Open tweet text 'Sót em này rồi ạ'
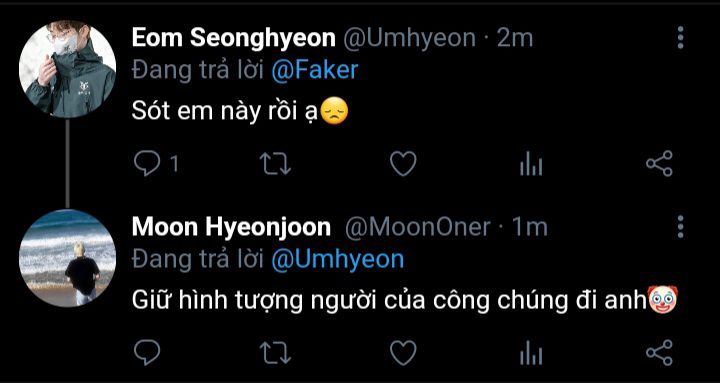Image resolution: width=720 pixels, height=383 pixels. [225, 112]
